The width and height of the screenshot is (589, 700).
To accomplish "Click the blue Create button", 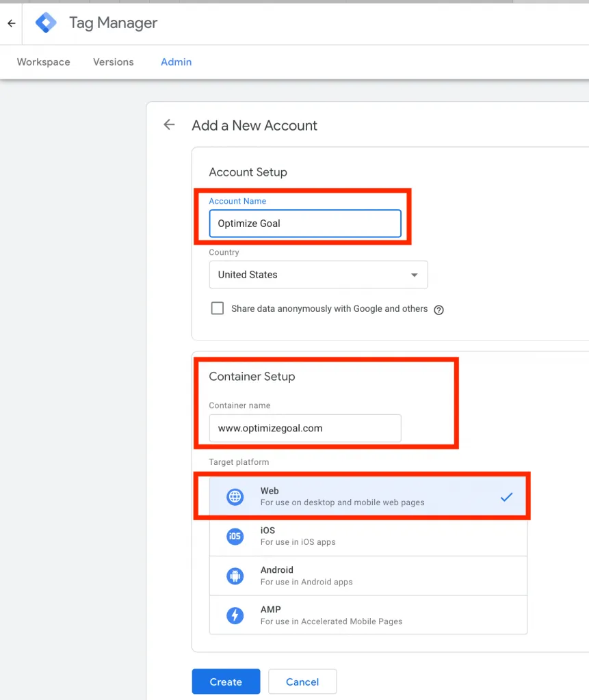I will coord(226,682).
